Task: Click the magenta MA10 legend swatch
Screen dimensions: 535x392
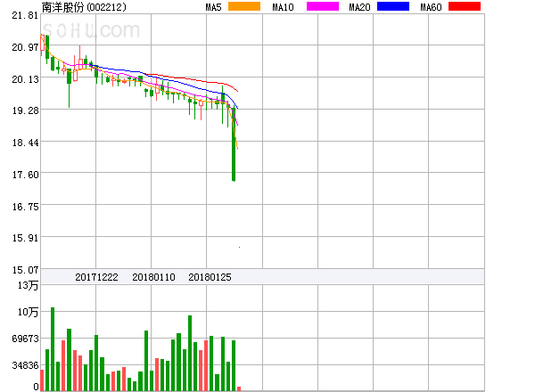Action: click(x=323, y=6)
